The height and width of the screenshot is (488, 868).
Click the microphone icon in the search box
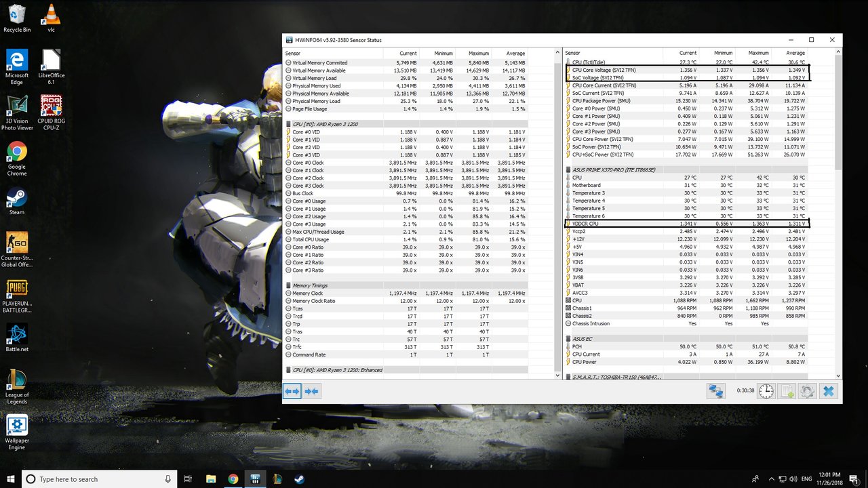168,479
